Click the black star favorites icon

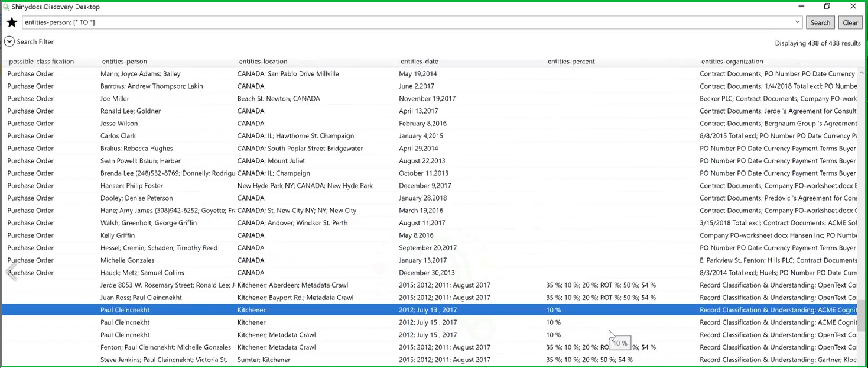pos(12,22)
